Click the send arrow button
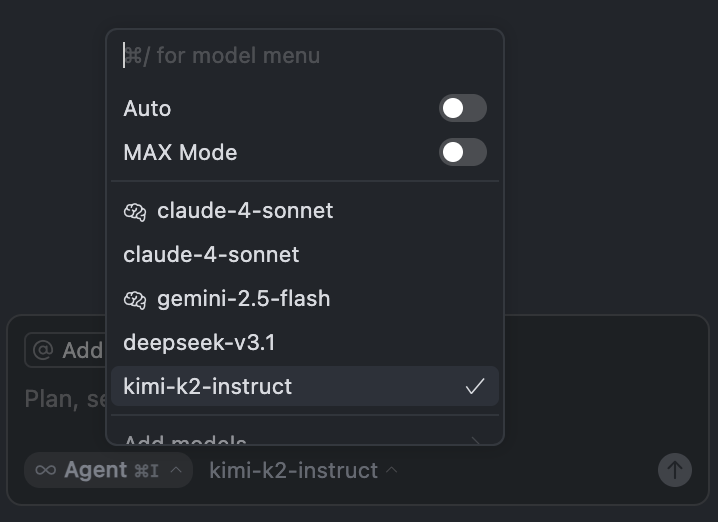This screenshot has height=522, width=718. [674, 470]
